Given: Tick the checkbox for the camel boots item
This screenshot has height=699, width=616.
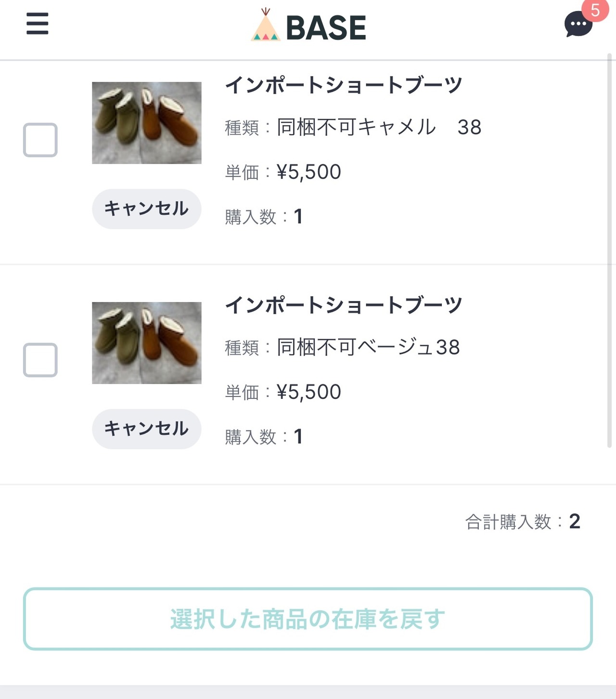Looking at the screenshot, I should (x=40, y=140).
